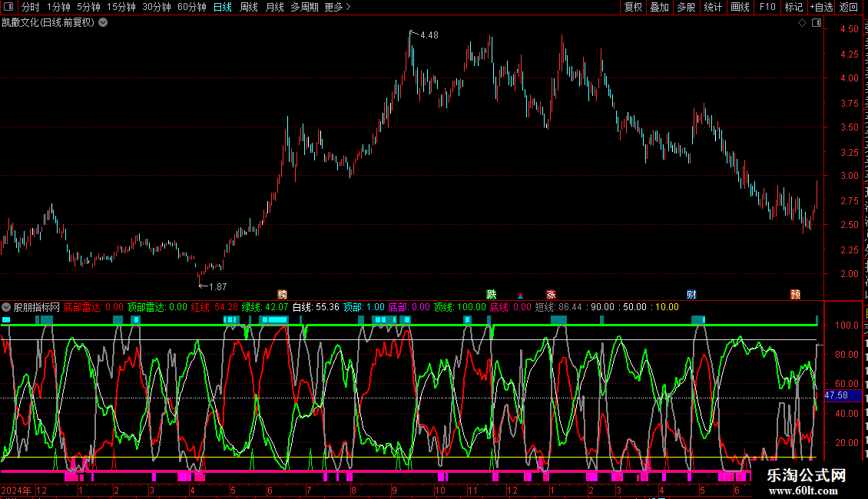This screenshot has width=868, height=499.
Task: Click the 返回 back button
Action: coord(849,7)
